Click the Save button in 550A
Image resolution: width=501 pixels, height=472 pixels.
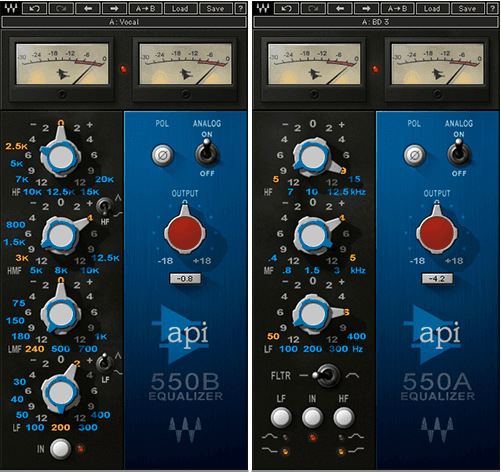[467, 8]
